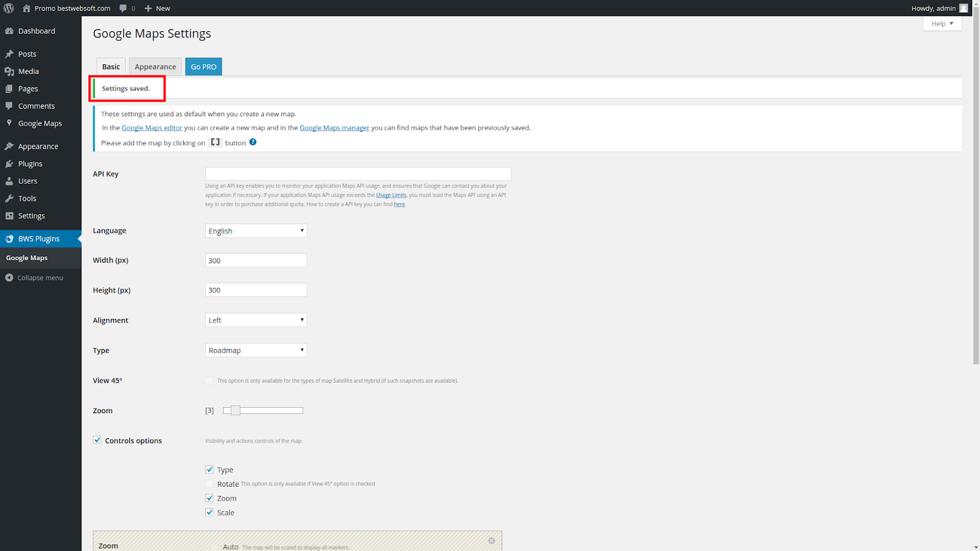Click the Appearance paintbrush icon

tap(9, 146)
